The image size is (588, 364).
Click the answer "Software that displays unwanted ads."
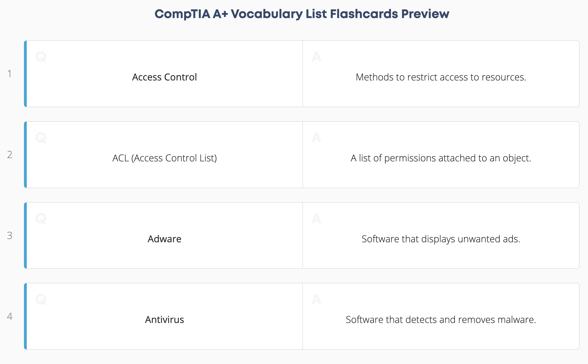(x=441, y=239)
